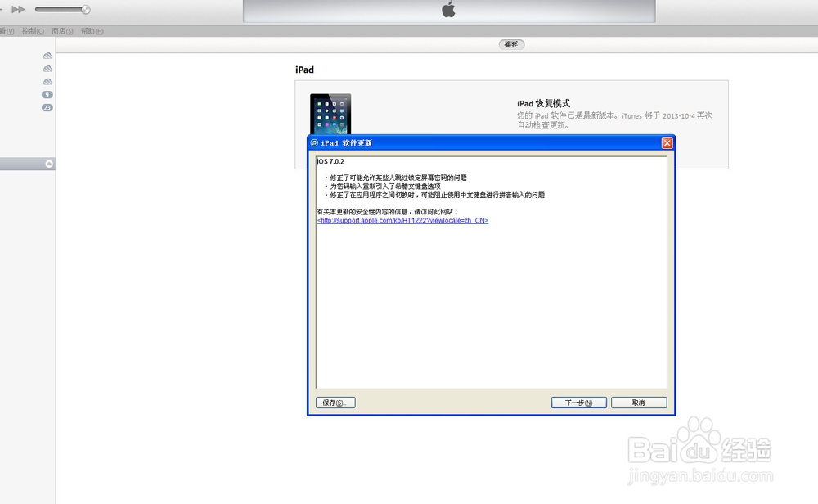Adjust the iTunes volume slider knob
Viewport: 818px width, 504px height.
86,9
